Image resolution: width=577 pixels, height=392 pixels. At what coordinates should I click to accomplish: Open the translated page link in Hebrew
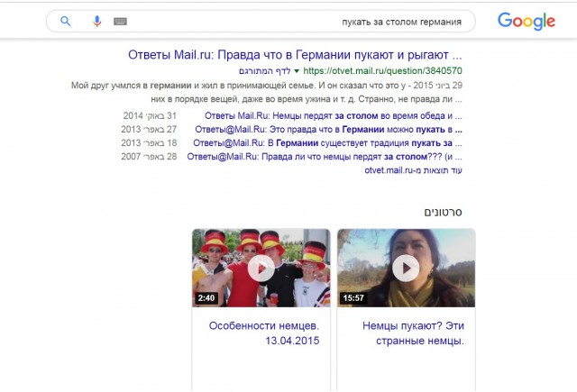tap(265, 70)
